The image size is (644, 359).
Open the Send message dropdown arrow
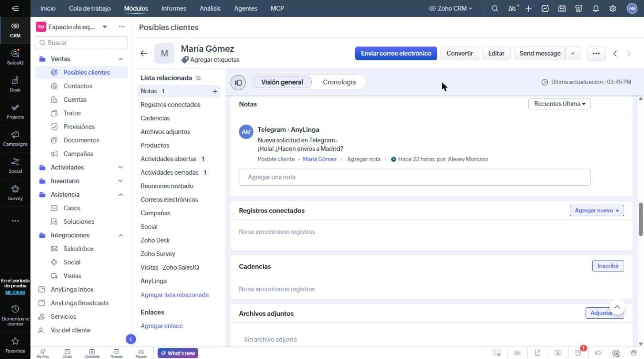click(x=573, y=53)
